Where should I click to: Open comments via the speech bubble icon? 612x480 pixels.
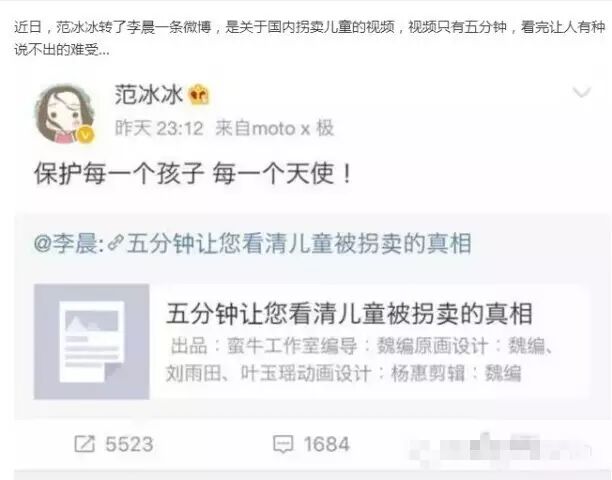pyautogui.click(x=283, y=444)
